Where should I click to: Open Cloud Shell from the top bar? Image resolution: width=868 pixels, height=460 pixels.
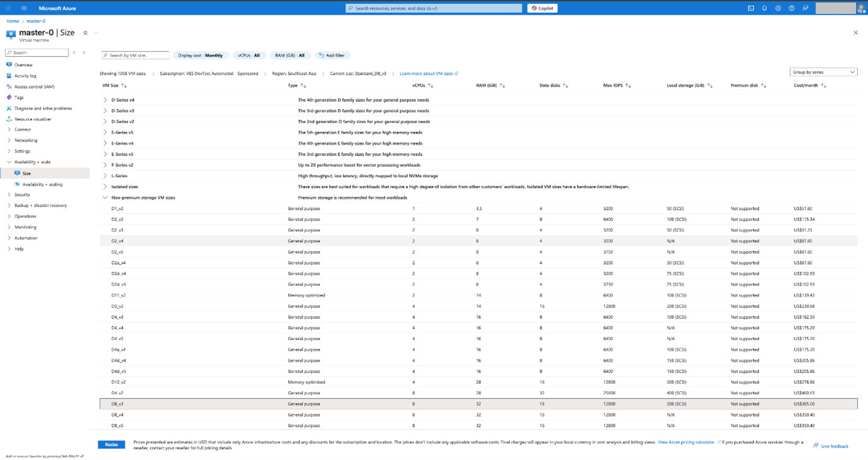tap(751, 8)
